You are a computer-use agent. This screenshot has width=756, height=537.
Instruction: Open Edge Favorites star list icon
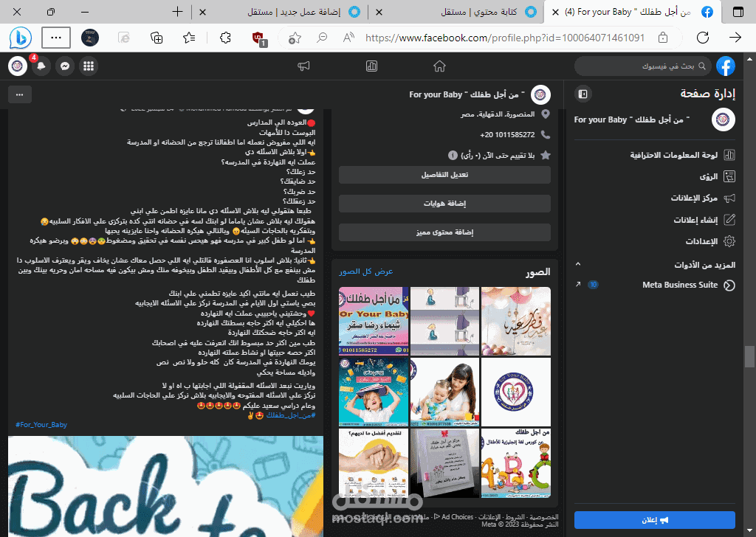(189, 38)
